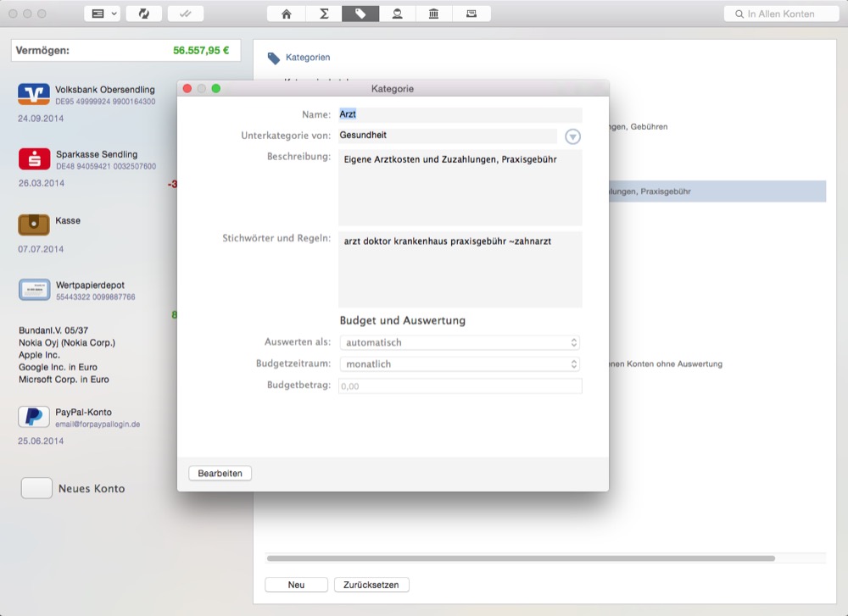Expand the Unterkategorie von round arrow button
This screenshot has width=848, height=616.
[x=572, y=136]
